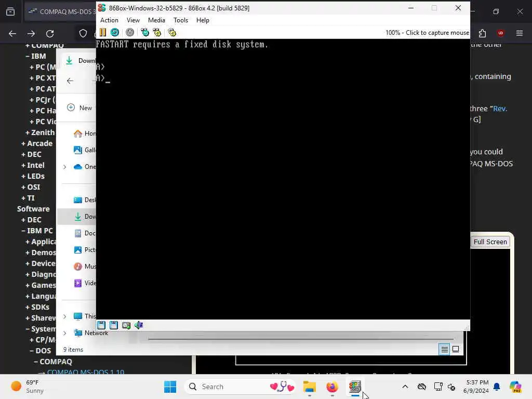Pause the 86Box emulation
Screen dimensions: 532x399
[103, 32]
